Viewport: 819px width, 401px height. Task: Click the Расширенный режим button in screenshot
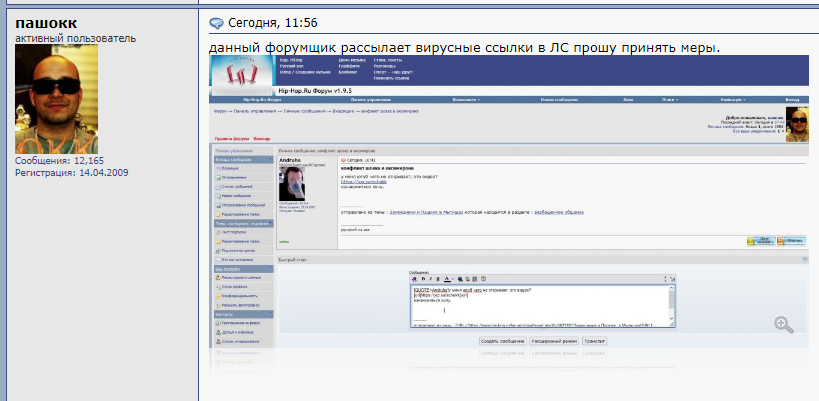pos(554,341)
